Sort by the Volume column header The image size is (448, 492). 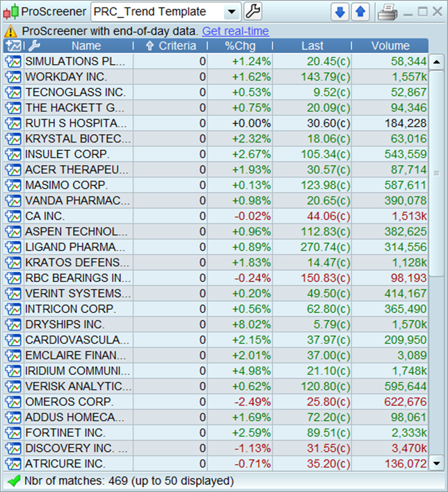[x=390, y=46]
